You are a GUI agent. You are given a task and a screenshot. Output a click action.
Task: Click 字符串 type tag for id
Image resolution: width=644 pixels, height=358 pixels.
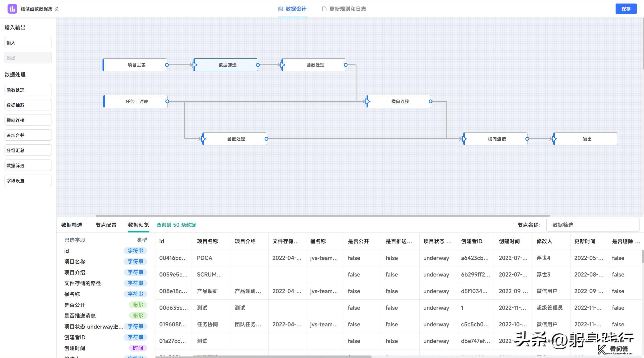tap(135, 251)
